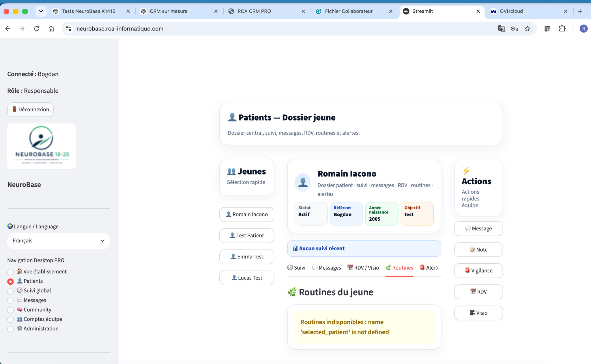Click the translate page icon
The width and height of the screenshot is (591, 364).
(502, 29)
